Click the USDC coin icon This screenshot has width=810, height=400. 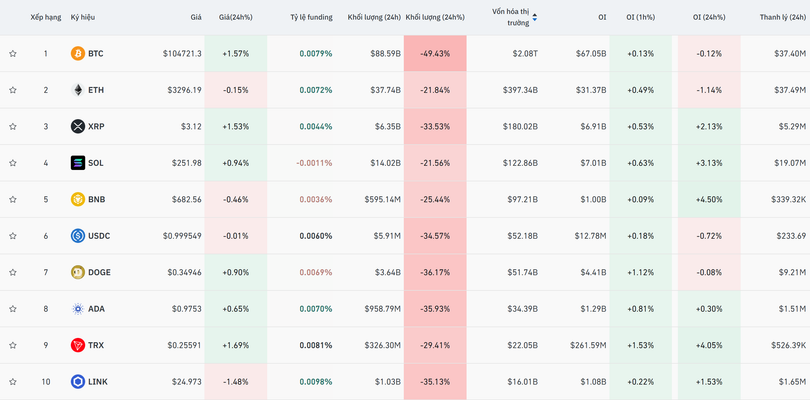tap(78, 236)
